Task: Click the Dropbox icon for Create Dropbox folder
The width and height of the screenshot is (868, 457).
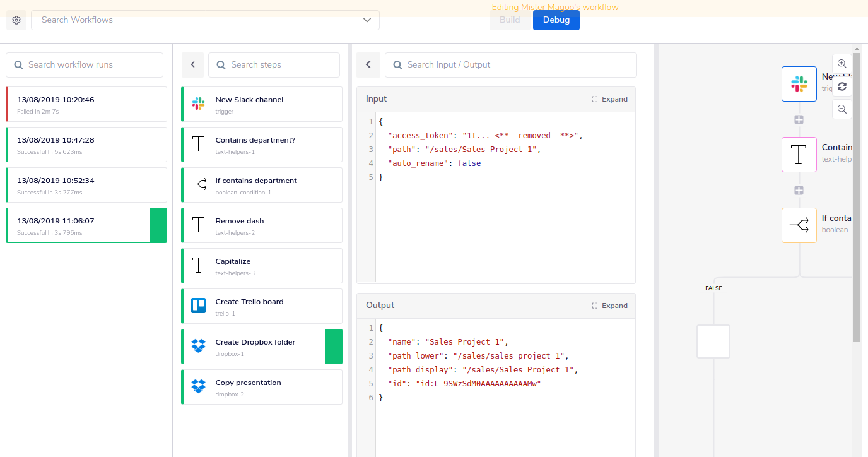Action: point(199,347)
